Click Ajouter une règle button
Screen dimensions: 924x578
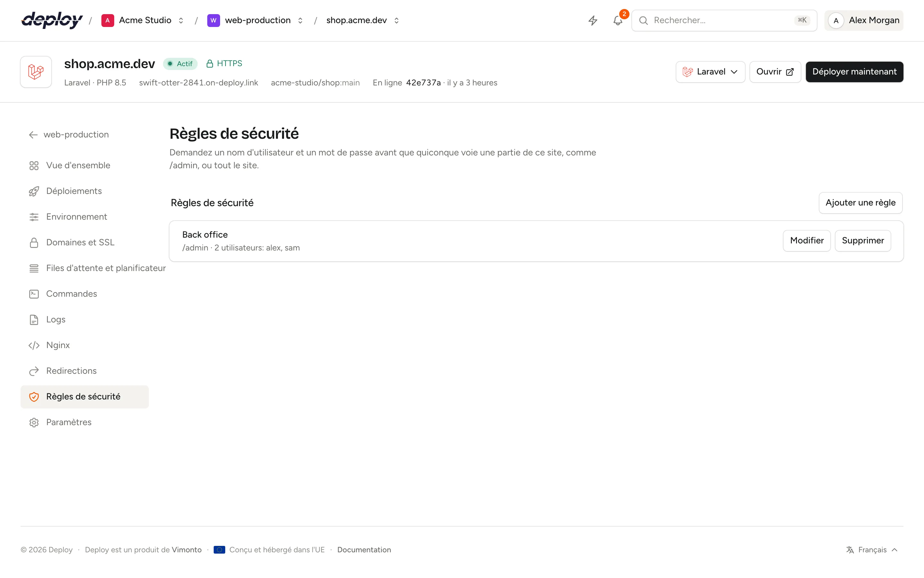point(860,203)
